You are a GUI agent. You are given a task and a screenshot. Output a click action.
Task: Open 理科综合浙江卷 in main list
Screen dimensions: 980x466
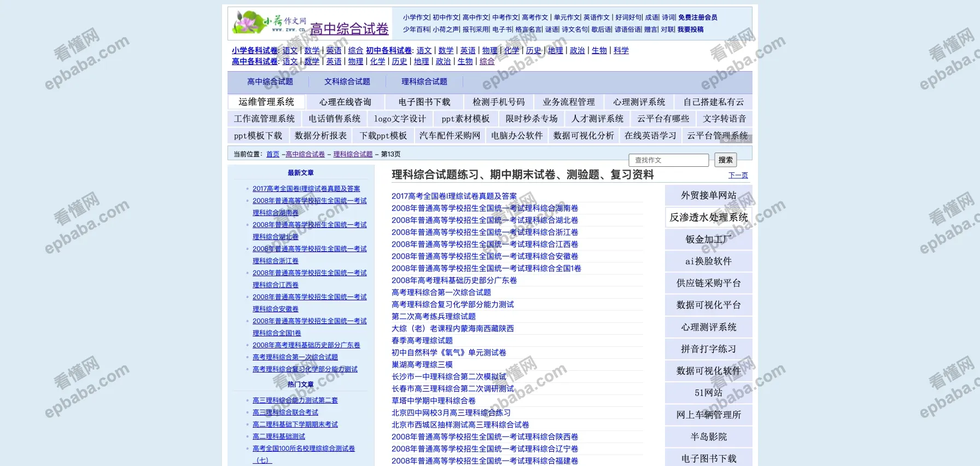[485, 232]
